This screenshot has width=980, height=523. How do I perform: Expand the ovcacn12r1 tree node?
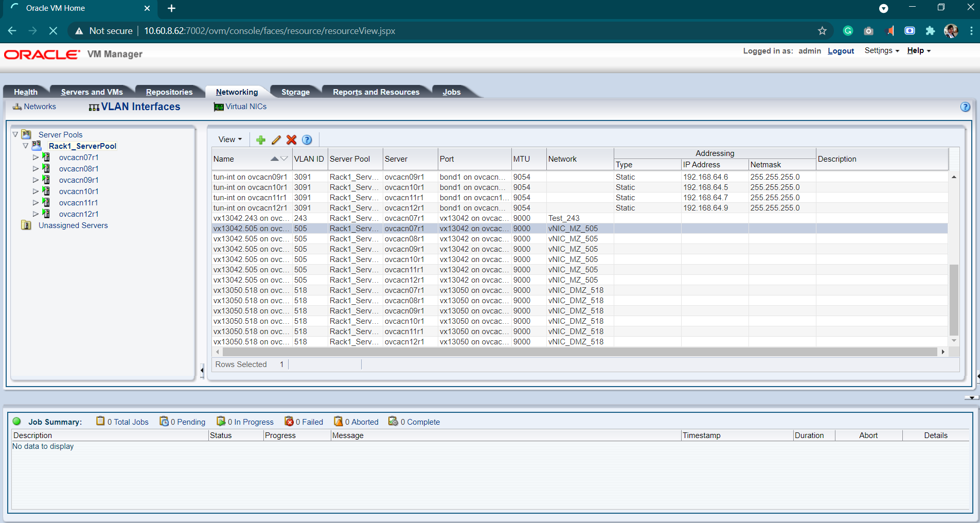point(35,214)
